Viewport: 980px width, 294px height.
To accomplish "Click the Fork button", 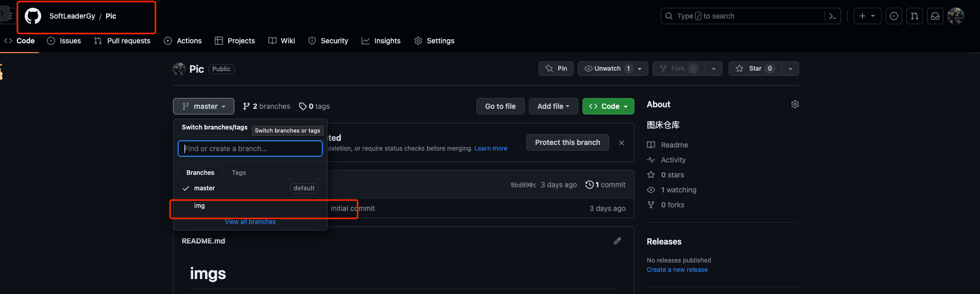I will [679, 69].
